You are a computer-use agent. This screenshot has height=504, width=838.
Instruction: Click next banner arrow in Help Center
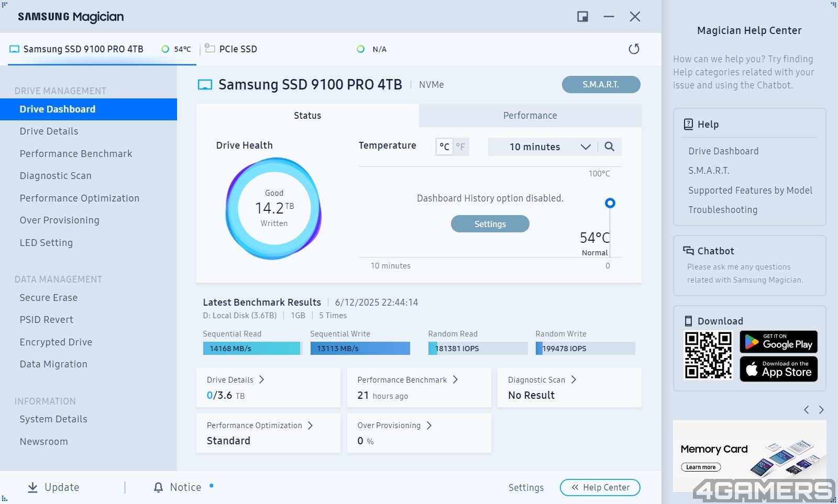[x=821, y=410]
